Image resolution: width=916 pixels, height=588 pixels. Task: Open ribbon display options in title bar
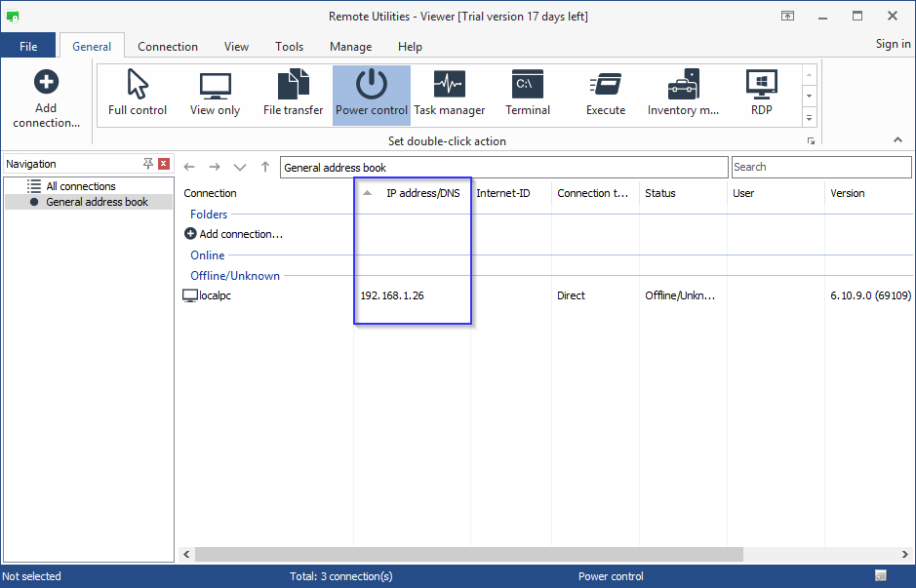tap(787, 16)
